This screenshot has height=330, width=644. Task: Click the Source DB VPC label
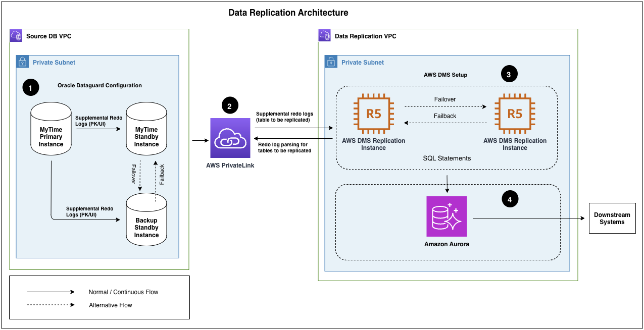[x=49, y=36]
